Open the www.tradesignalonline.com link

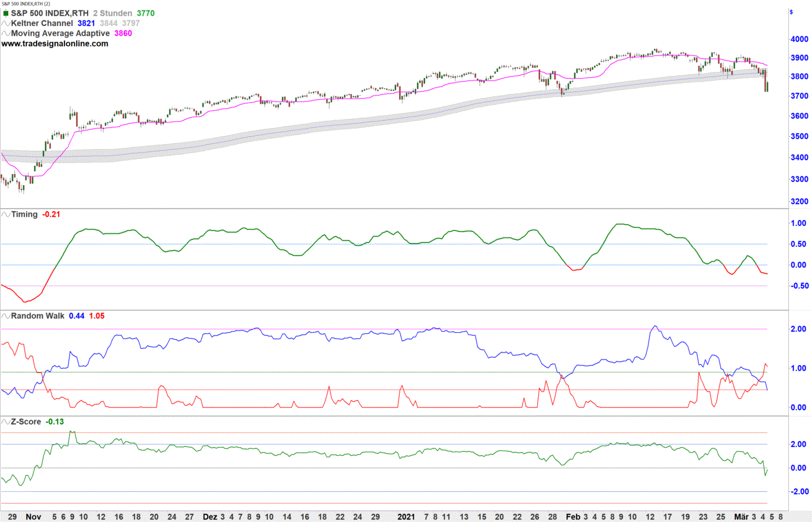tap(55, 43)
